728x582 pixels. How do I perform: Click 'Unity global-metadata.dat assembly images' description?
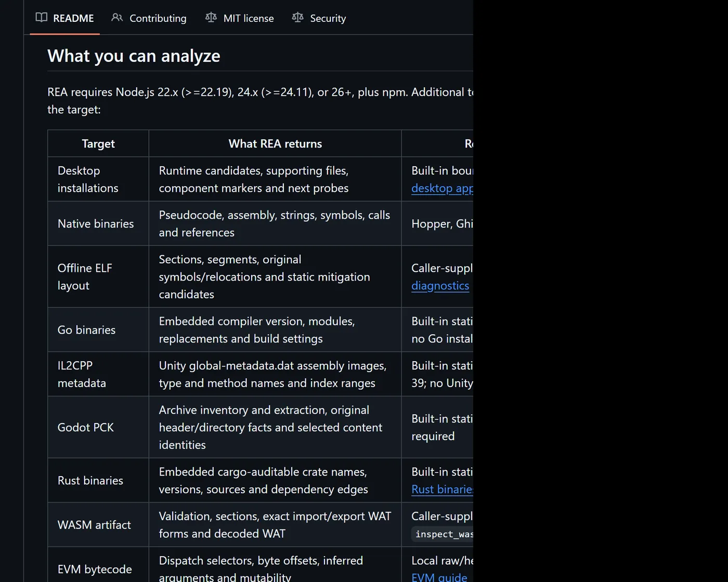pyautogui.click(x=275, y=374)
